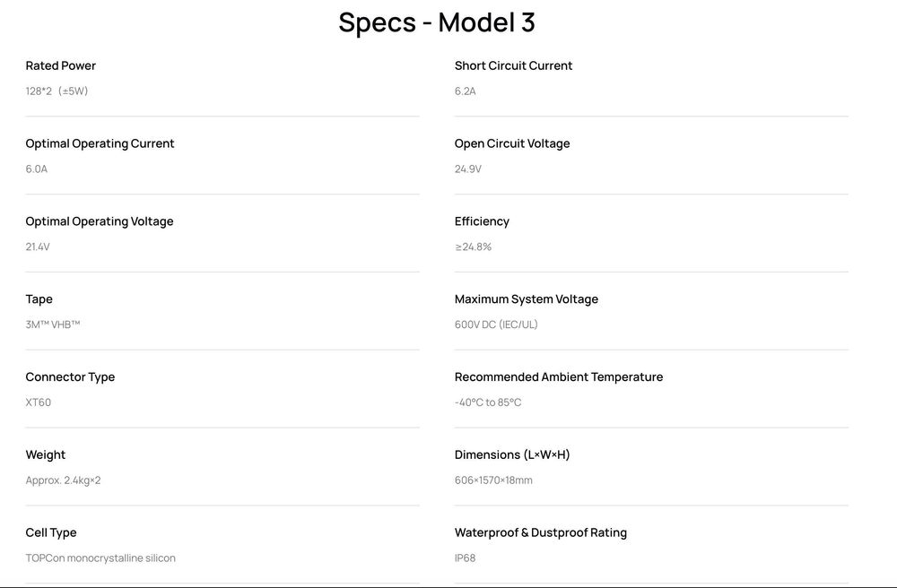Click the TOPCon monocrystalline silicon text

coord(100,558)
